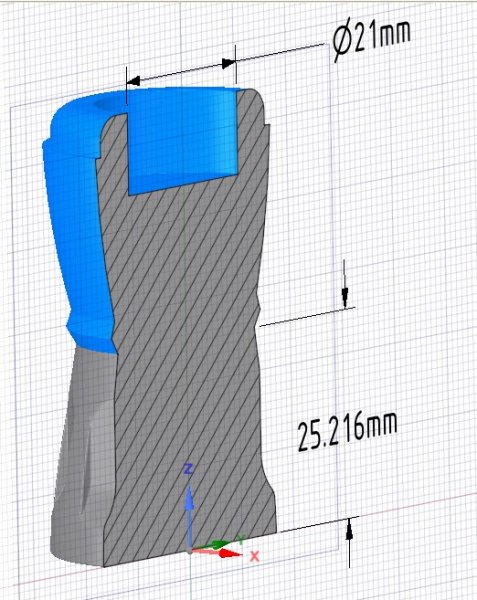477x600 pixels.
Task: Select the gray lower body outer surface
Action: point(82,455)
